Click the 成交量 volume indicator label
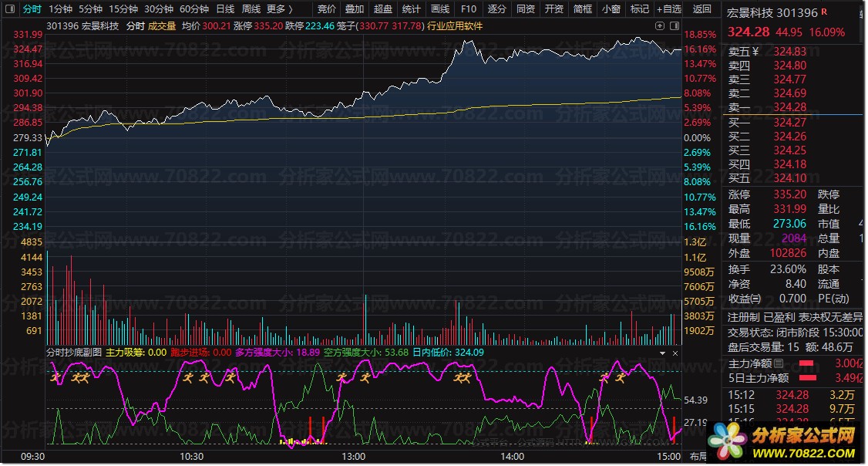868x466 pixels. [x=162, y=26]
